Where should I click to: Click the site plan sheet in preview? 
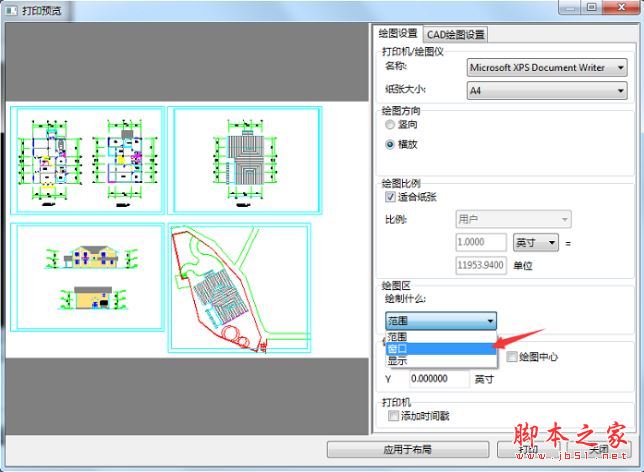pos(239,288)
